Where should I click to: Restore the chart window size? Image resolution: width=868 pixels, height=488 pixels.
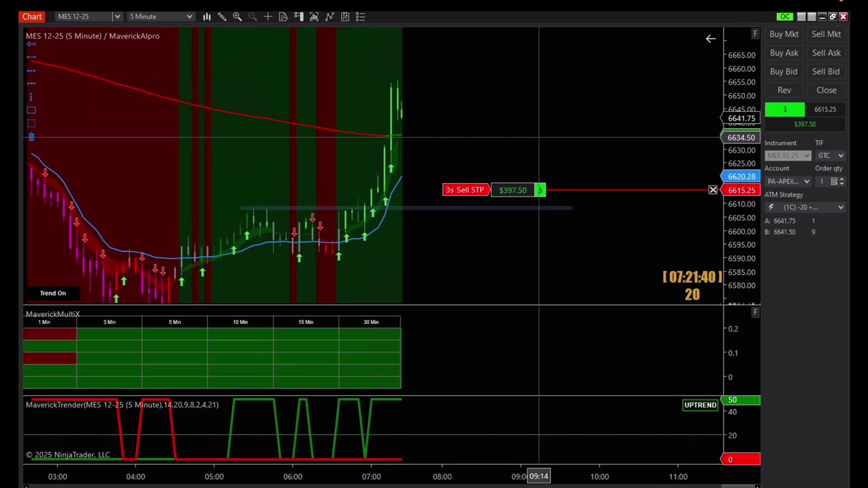[833, 16]
